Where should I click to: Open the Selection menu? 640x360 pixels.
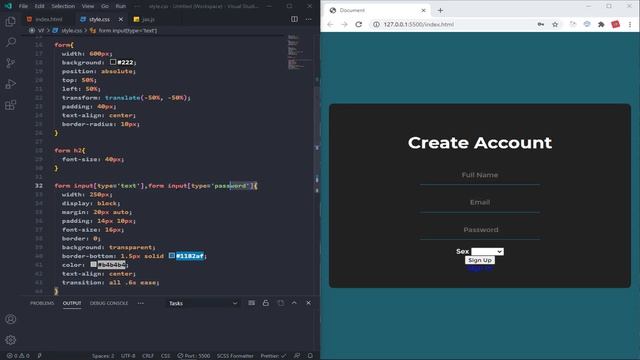(x=63, y=6)
